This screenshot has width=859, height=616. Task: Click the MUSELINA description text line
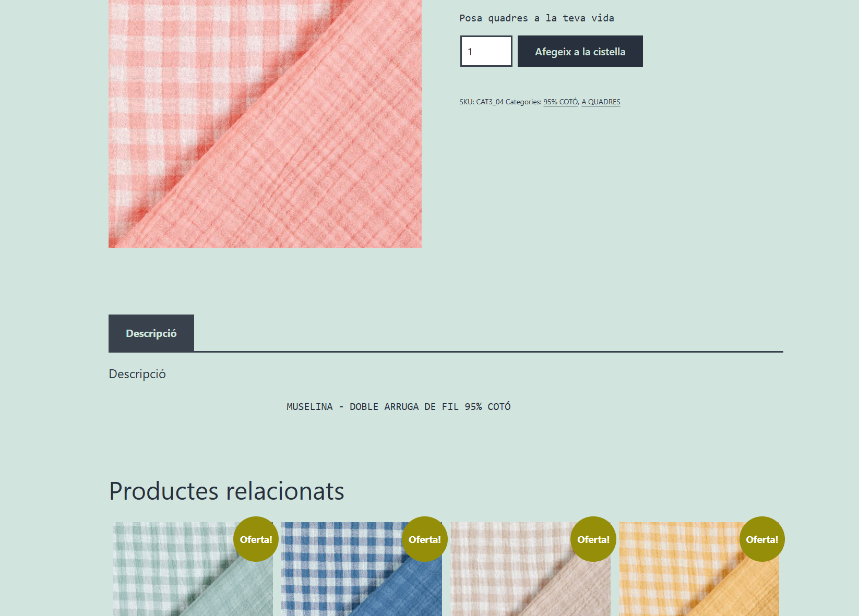[x=398, y=407]
